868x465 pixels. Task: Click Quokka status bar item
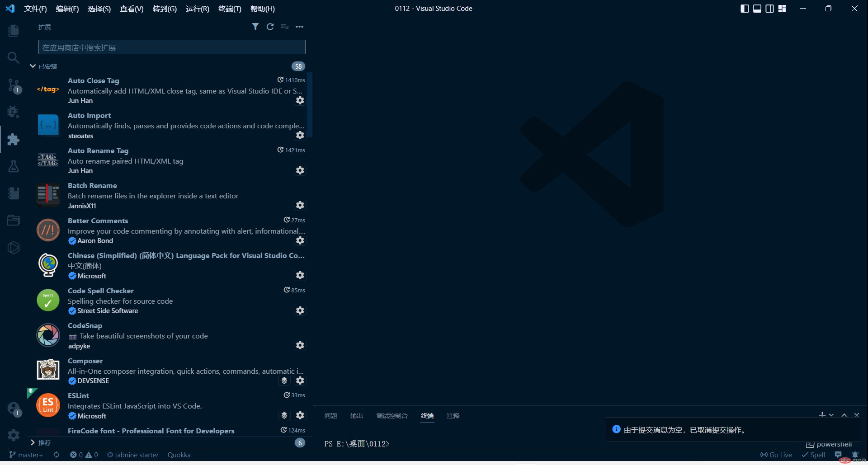pos(179,455)
